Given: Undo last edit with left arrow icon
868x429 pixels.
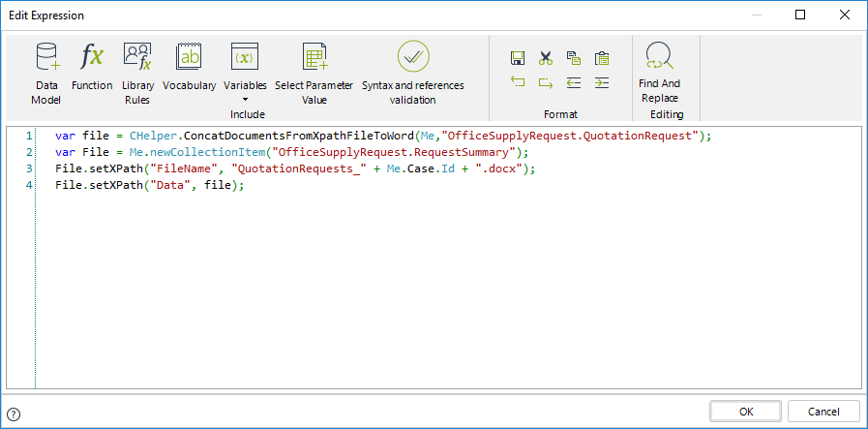Looking at the screenshot, I should 518,83.
